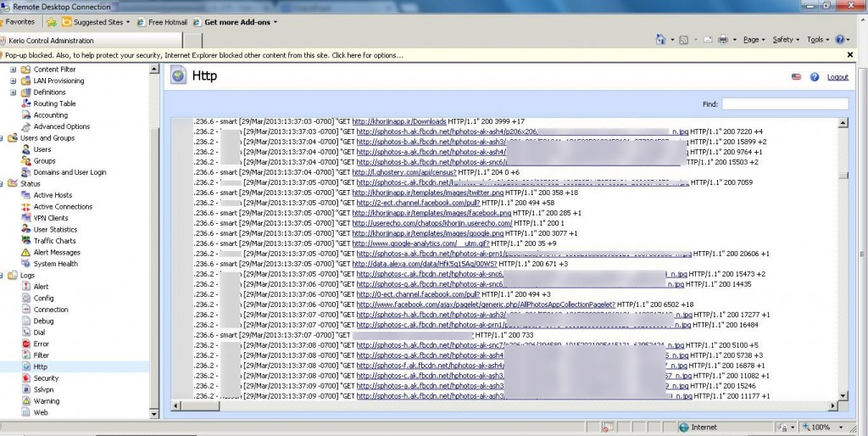Click the Alert log icon
The height and width of the screenshot is (436, 868).
point(25,287)
